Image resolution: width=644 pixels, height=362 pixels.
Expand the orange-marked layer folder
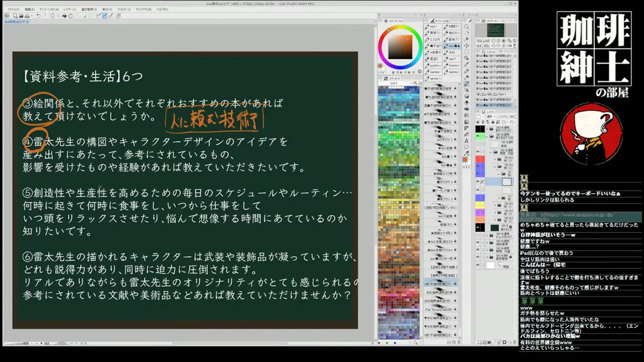tap(495, 220)
